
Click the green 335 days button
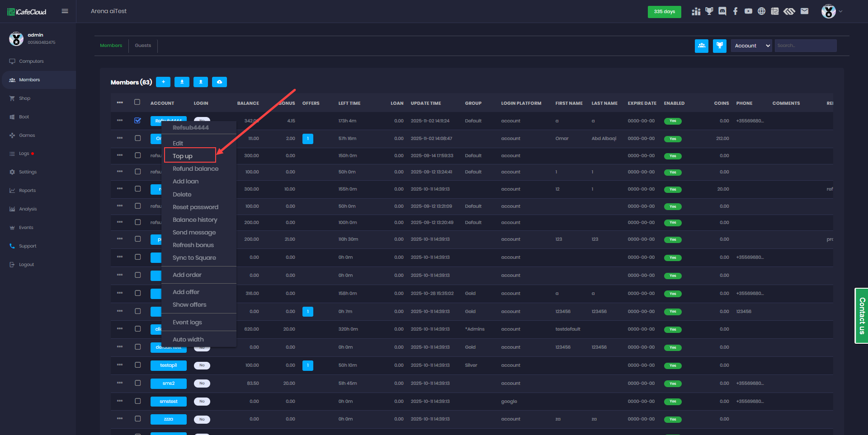[664, 12]
